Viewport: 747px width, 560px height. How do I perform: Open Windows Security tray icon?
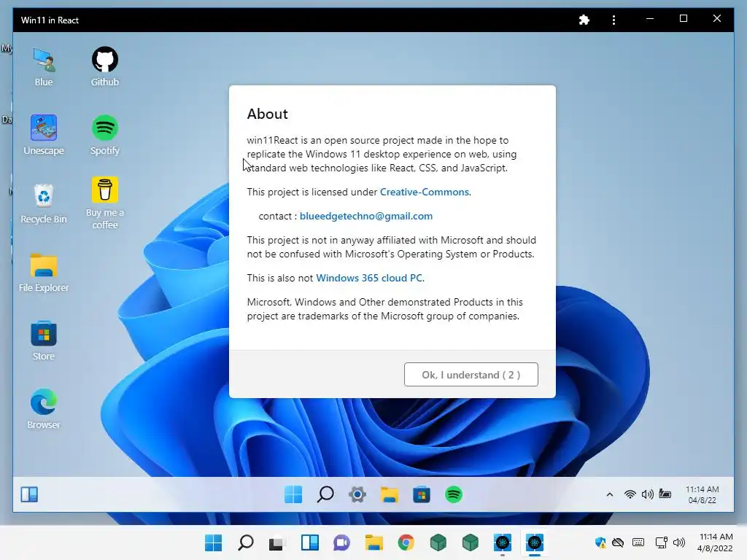[x=600, y=542]
